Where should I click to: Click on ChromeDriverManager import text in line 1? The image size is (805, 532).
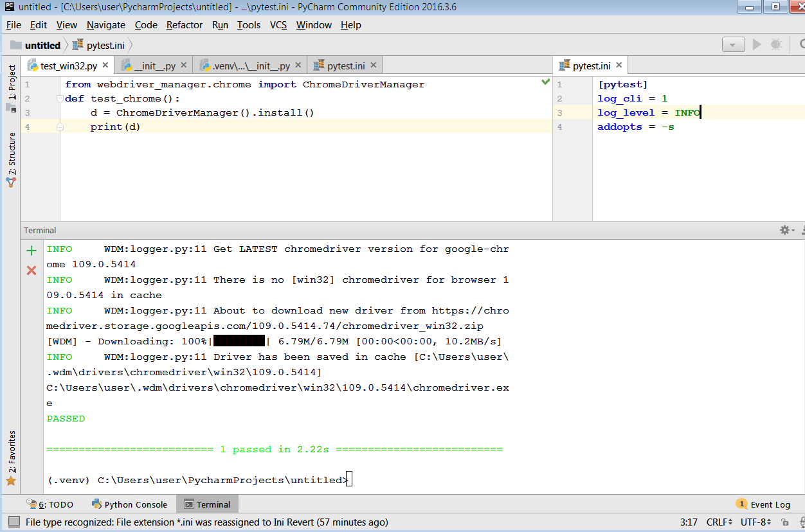(363, 84)
